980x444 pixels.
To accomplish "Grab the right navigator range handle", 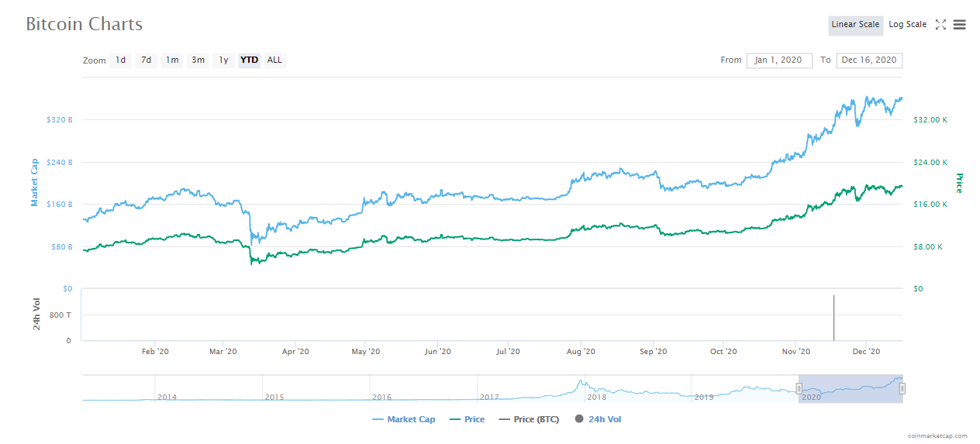I will click(x=902, y=388).
